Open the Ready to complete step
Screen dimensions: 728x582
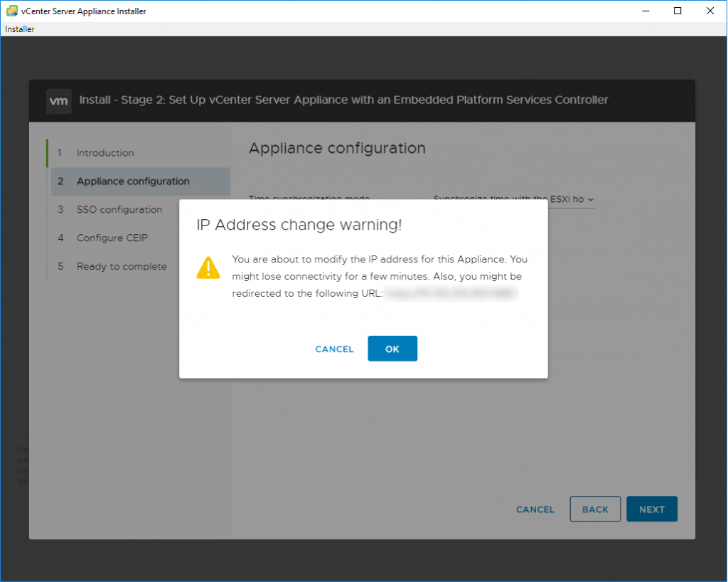[122, 267]
